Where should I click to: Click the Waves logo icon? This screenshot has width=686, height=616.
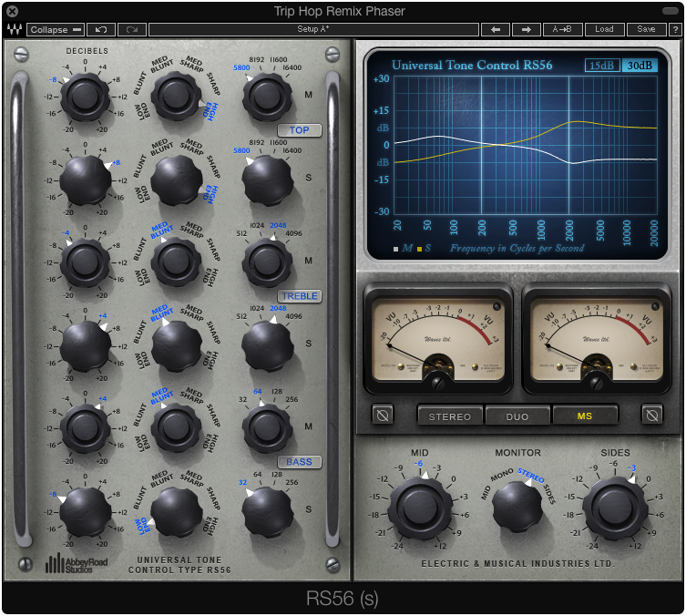(14, 29)
